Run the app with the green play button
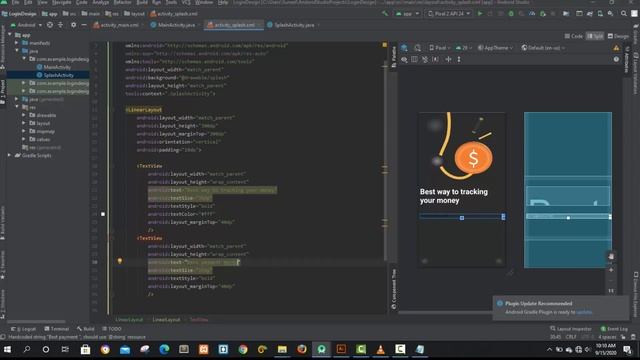The image size is (640, 360). [x=480, y=13]
